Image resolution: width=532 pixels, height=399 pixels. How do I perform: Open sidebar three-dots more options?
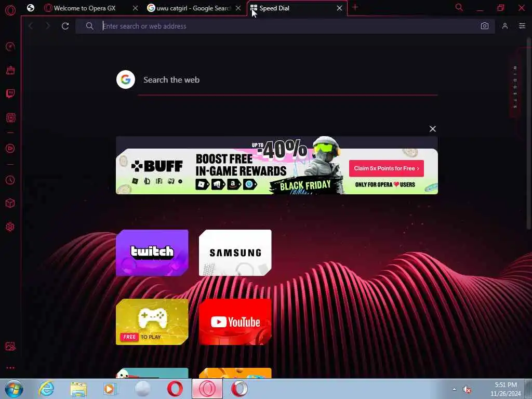click(10, 368)
